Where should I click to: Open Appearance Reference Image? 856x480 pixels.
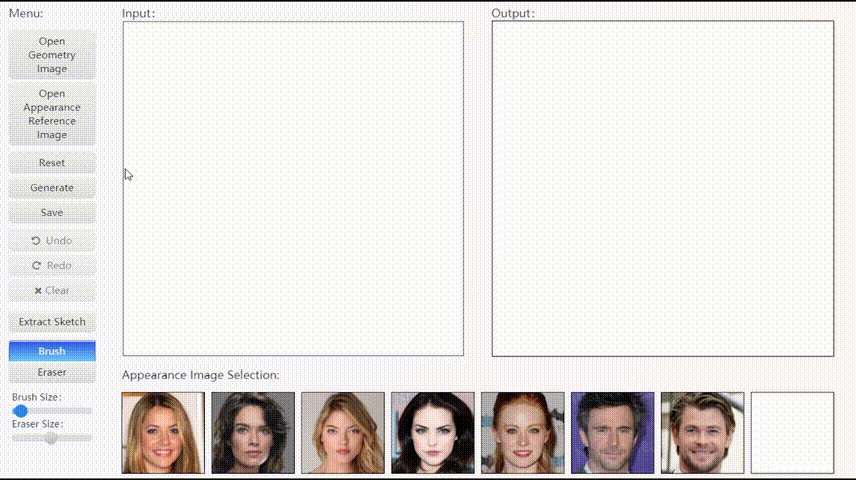52,114
